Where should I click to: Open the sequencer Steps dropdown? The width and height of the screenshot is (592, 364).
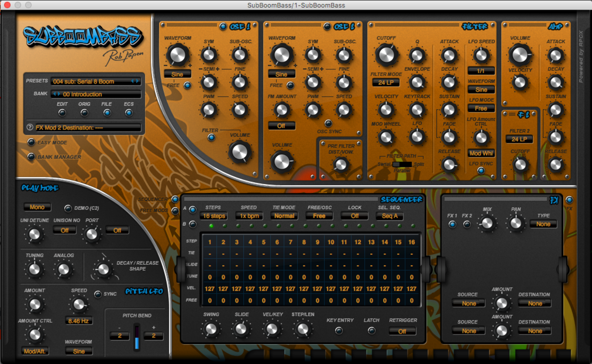[214, 216]
